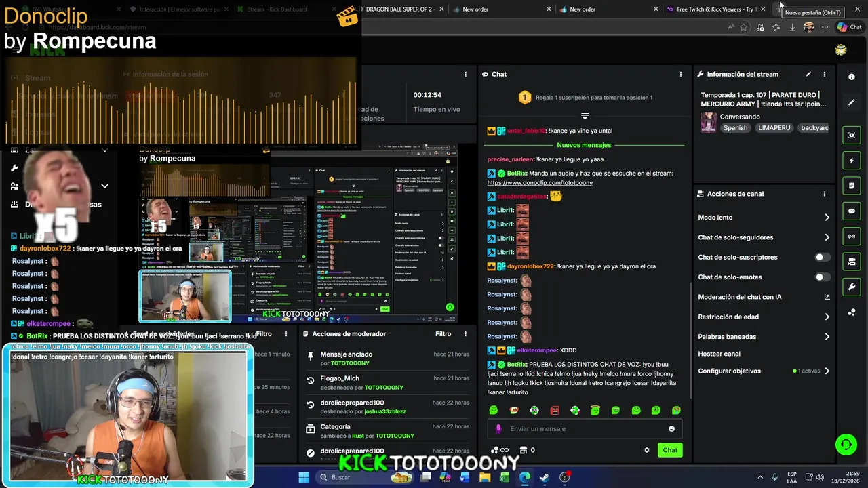The width and height of the screenshot is (868, 488).
Task: Select the LIMAPERU stream tag
Action: click(x=774, y=127)
